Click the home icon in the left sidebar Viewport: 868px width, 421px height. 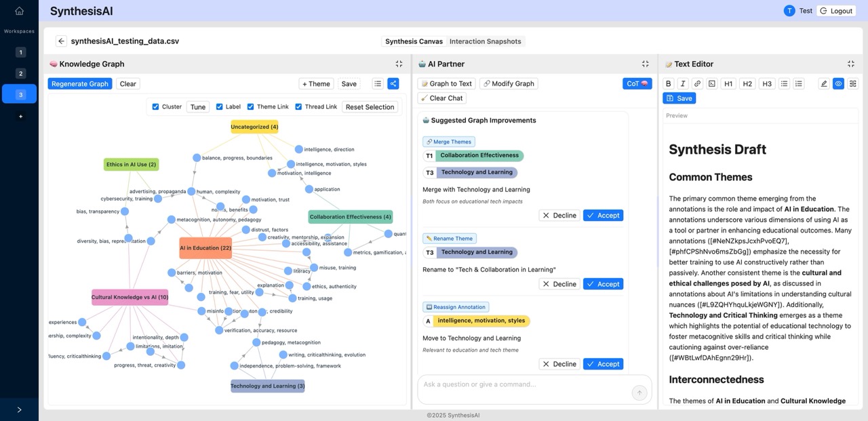pos(18,10)
